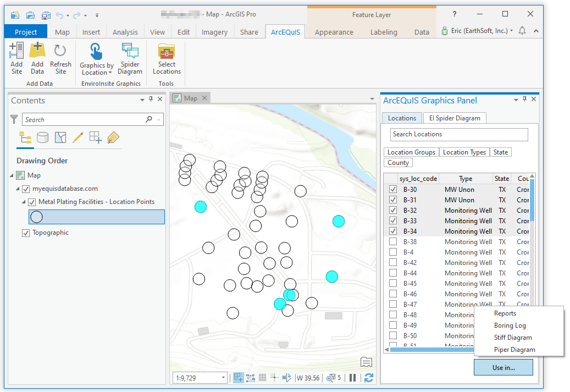Screen dimensions: 570x392
Task: Show List By Labeling view
Action: pyautogui.click(x=113, y=137)
